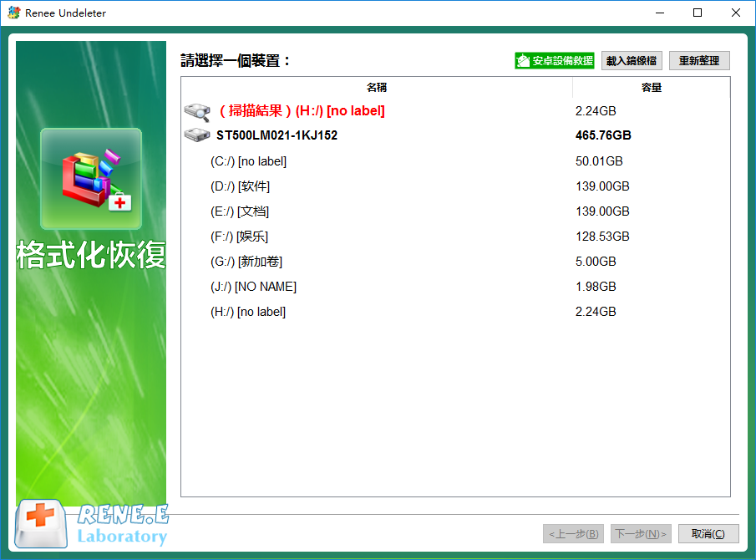
Task: Open the 安卓設備救援 Android rescue button
Action: (x=555, y=61)
